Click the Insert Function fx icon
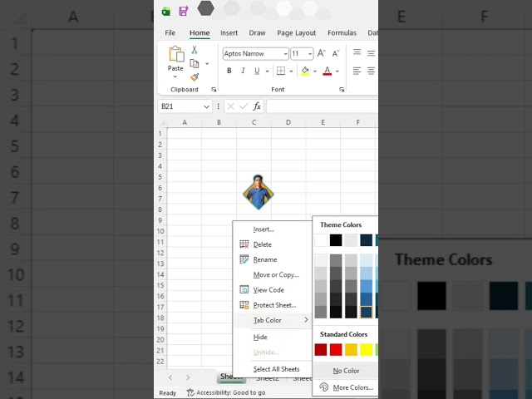This screenshot has height=399, width=532. point(257,106)
